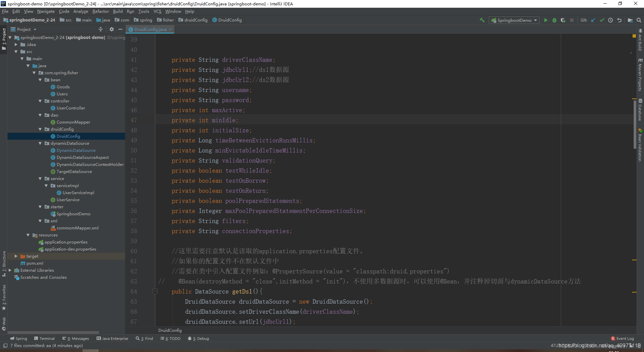Start debugging with the bug icon
Viewport: 644px width, 352px height.
click(x=554, y=20)
